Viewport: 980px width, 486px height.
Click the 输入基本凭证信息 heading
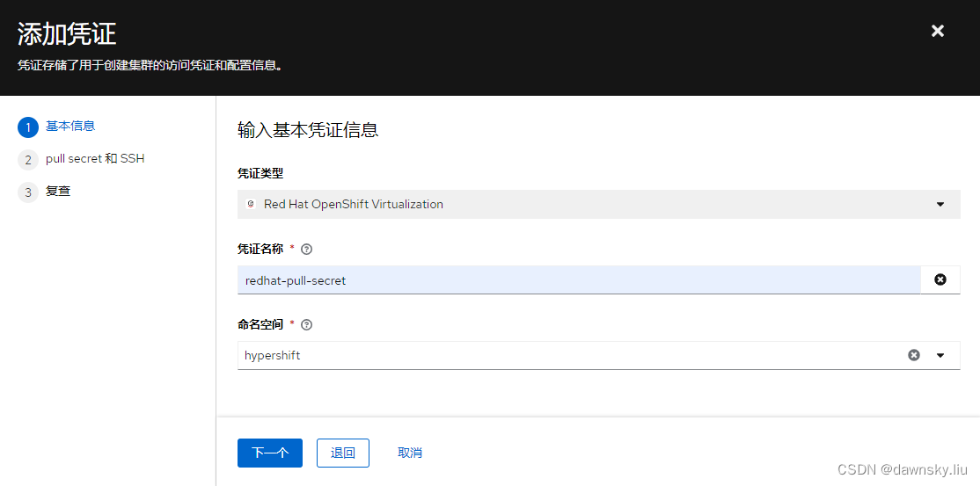coord(308,130)
